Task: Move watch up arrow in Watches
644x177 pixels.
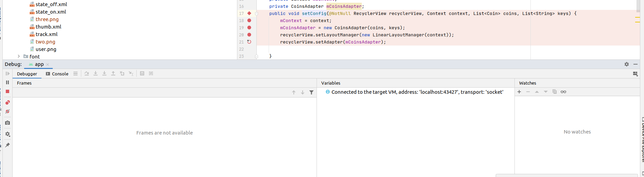Action: coord(537,92)
